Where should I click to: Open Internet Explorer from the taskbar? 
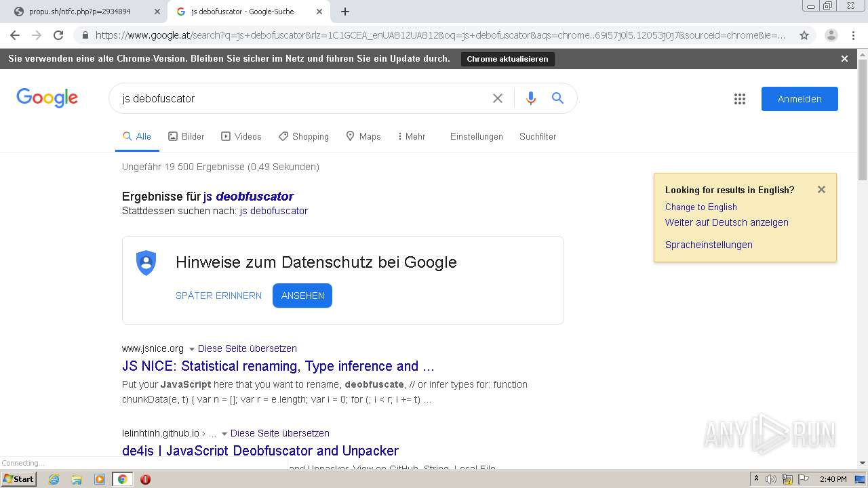coord(54,479)
